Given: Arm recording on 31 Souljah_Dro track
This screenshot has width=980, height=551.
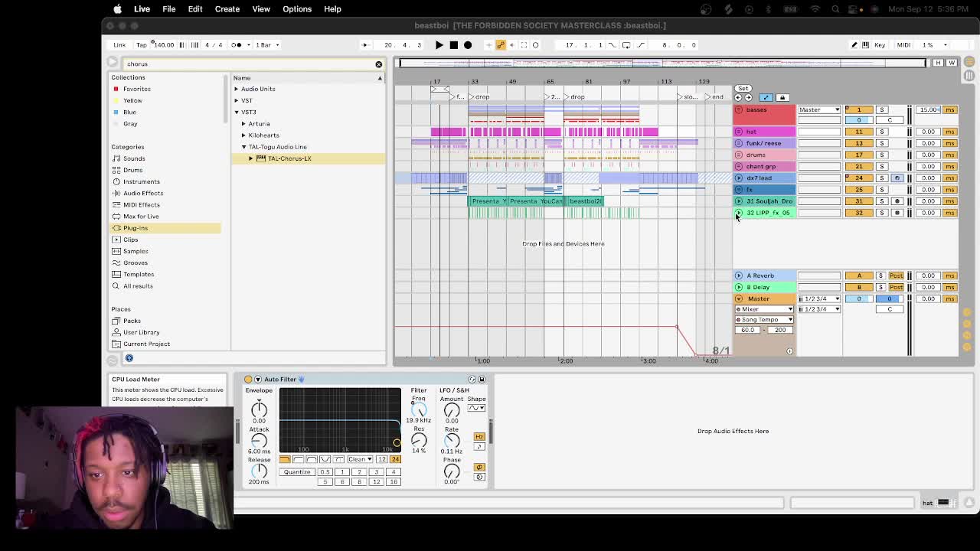Looking at the screenshot, I should pyautogui.click(x=897, y=201).
